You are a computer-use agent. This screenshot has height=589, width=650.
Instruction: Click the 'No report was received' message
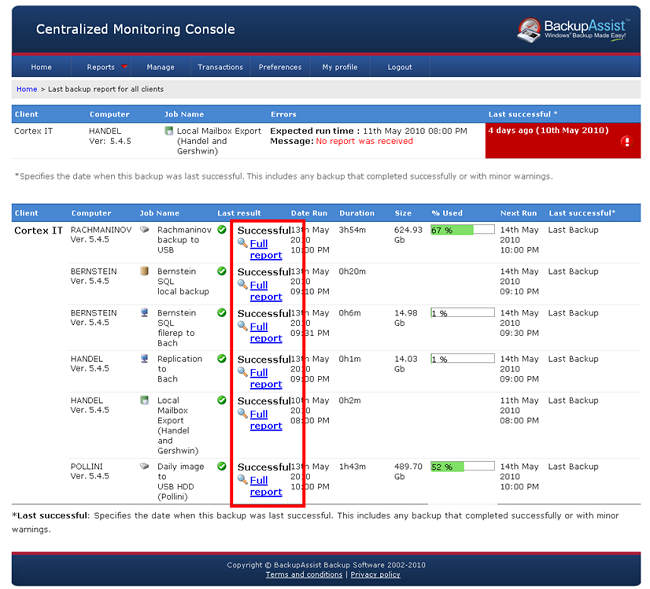[364, 141]
